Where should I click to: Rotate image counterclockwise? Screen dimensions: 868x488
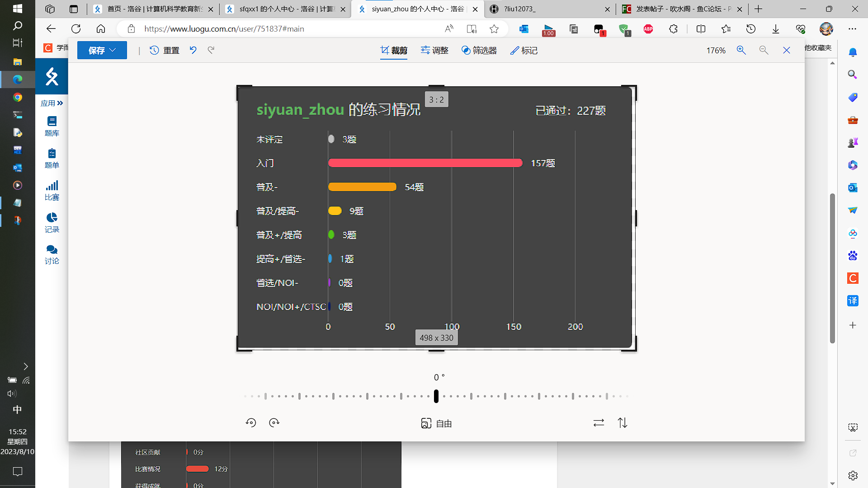pyautogui.click(x=251, y=423)
